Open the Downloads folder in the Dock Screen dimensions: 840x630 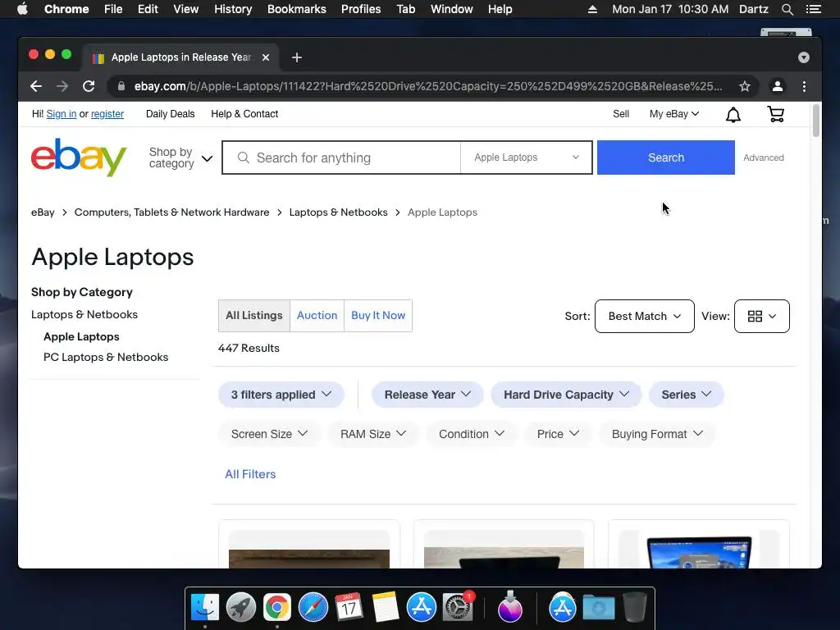[599, 608]
